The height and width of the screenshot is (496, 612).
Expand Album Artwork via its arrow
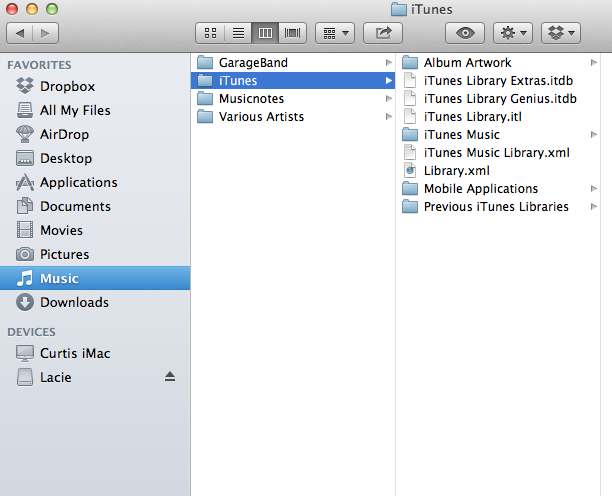point(594,62)
